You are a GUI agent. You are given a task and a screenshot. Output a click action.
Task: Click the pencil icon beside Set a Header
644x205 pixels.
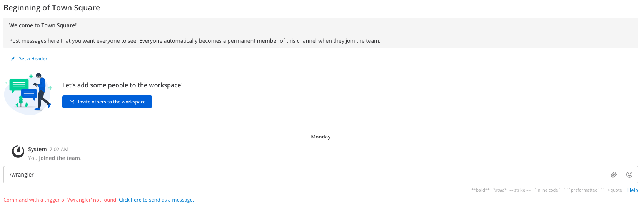tap(13, 59)
